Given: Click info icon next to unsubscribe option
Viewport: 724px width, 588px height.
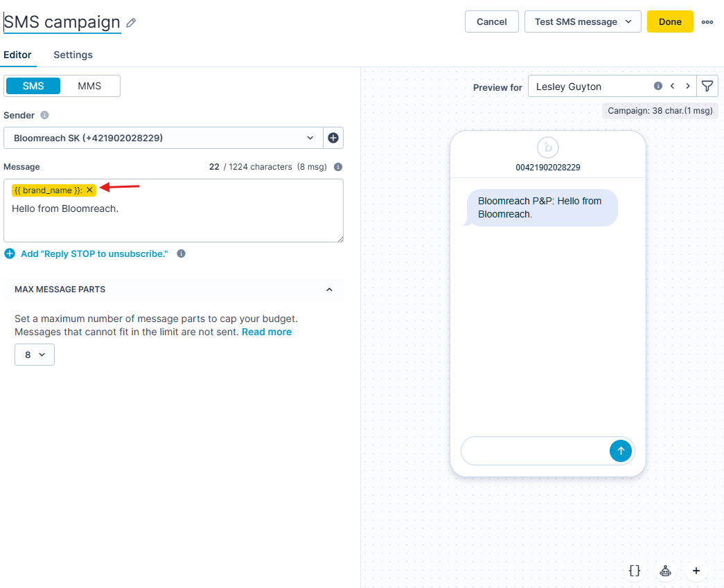Looking at the screenshot, I should coord(181,253).
